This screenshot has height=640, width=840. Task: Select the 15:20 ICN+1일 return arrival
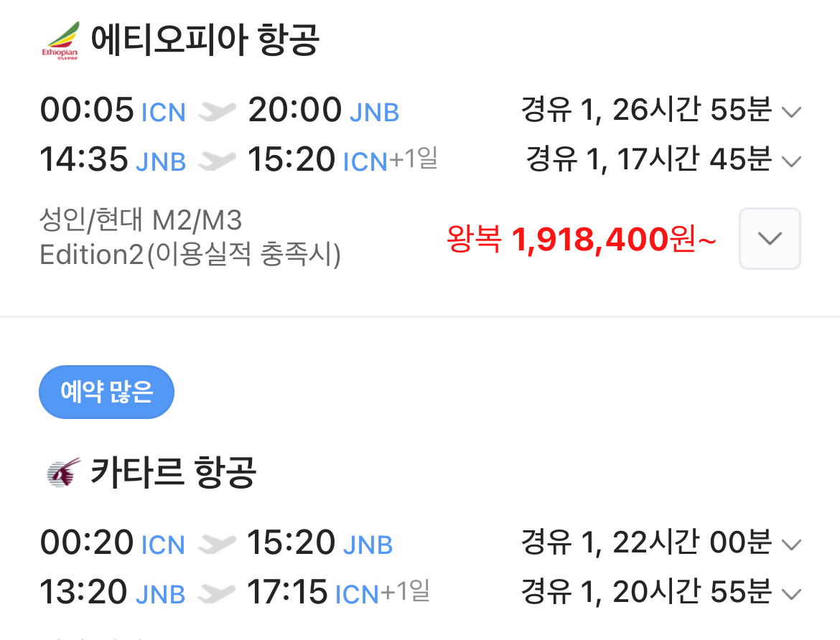click(342, 161)
